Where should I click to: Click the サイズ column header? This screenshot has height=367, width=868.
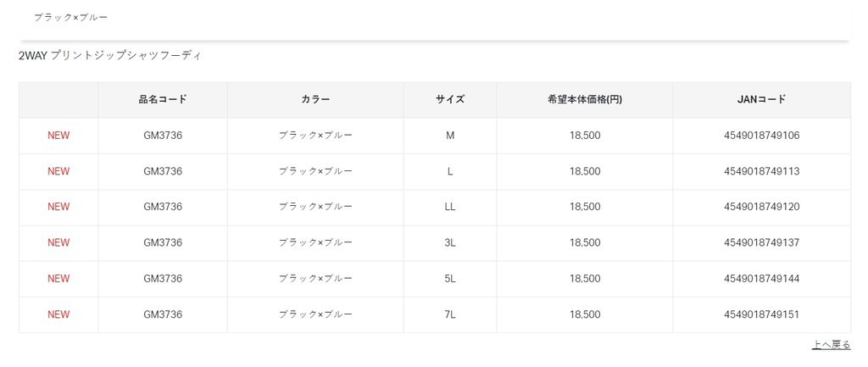click(x=450, y=99)
